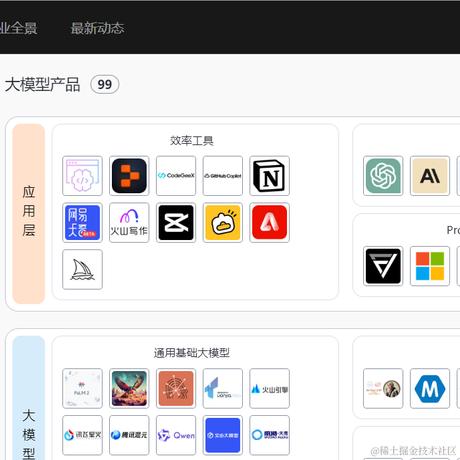Open the GitHub Copilot product tile
Screen dimensions: 460x460
click(x=223, y=176)
